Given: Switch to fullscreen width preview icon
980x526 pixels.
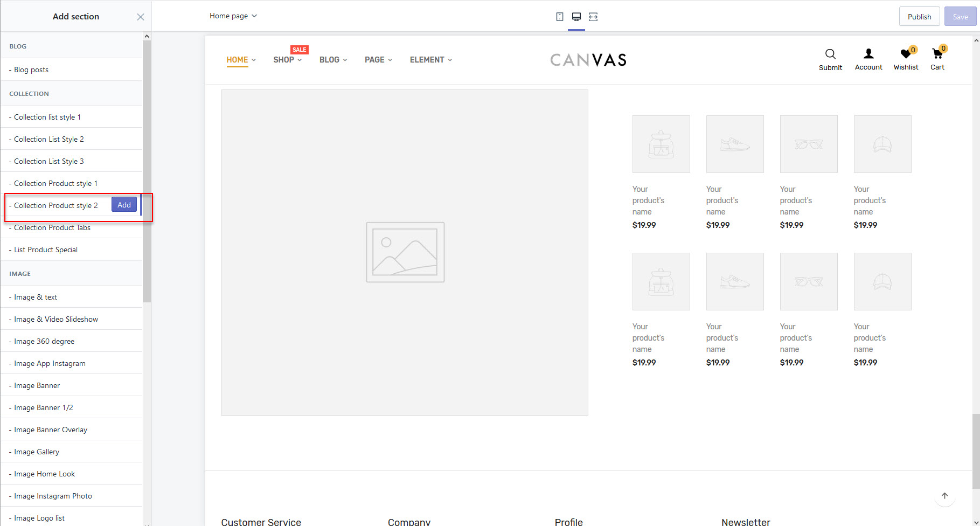Looking at the screenshot, I should click(593, 17).
